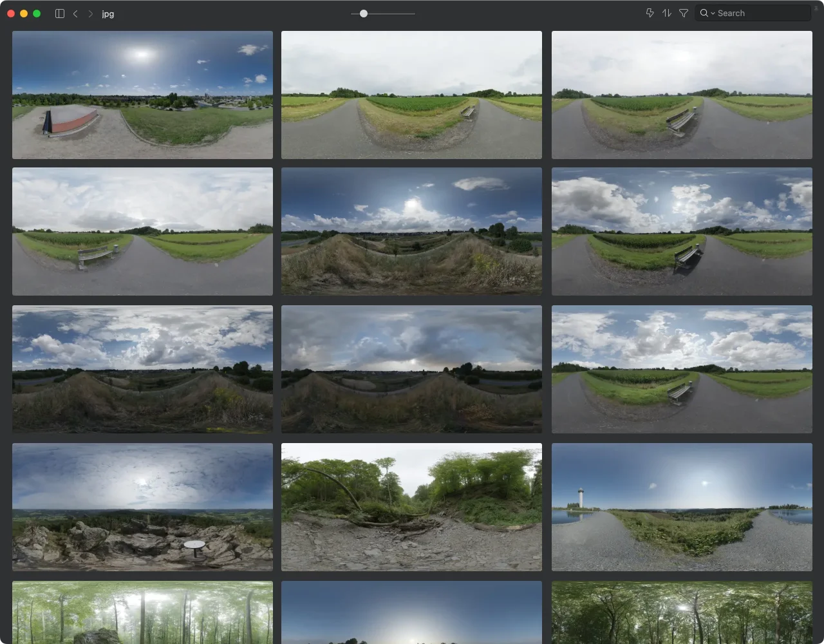Select cut-off clear blue sky thumbnail, bottom row
The image size is (824, 644).
pos(411,612)
